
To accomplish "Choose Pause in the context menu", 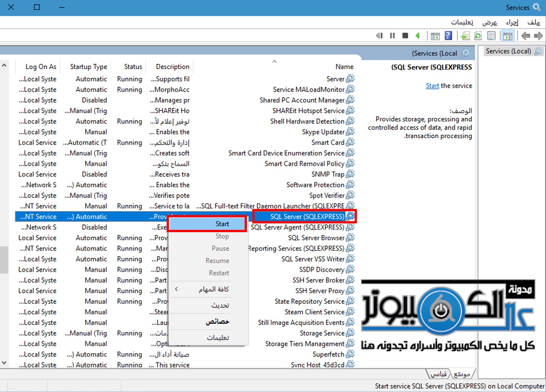I will click(x=207, y=248).
